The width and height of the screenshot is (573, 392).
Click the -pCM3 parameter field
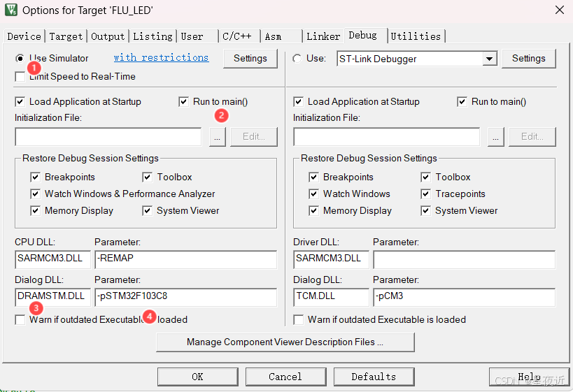[464, 297]
